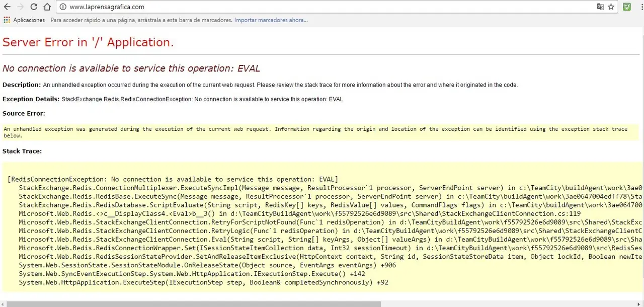Viewport: 644px width, 307px height.
Task: Click the 'Server Error in '/' Application.' heading
Action: coord(88,43)
